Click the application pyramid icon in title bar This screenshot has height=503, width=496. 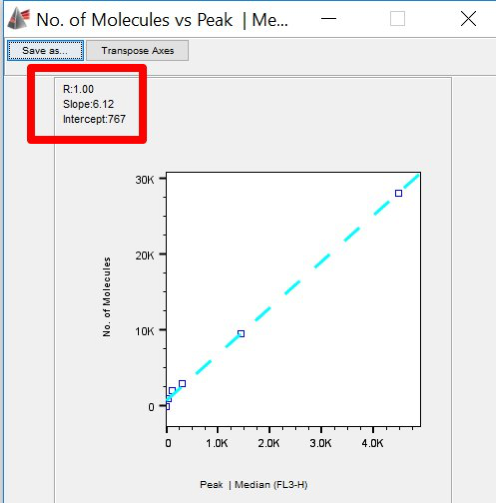19,19
